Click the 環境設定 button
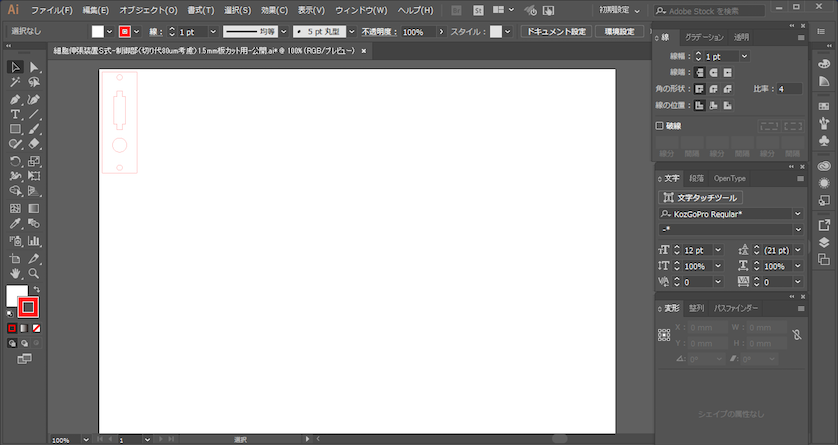 (619, 32)
